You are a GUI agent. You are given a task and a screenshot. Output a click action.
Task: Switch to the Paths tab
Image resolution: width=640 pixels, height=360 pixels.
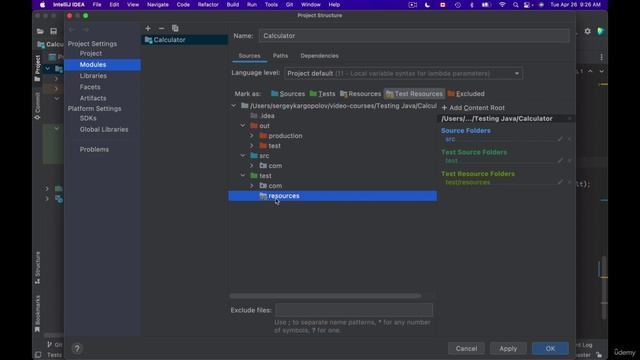click(x=280, y=56)
